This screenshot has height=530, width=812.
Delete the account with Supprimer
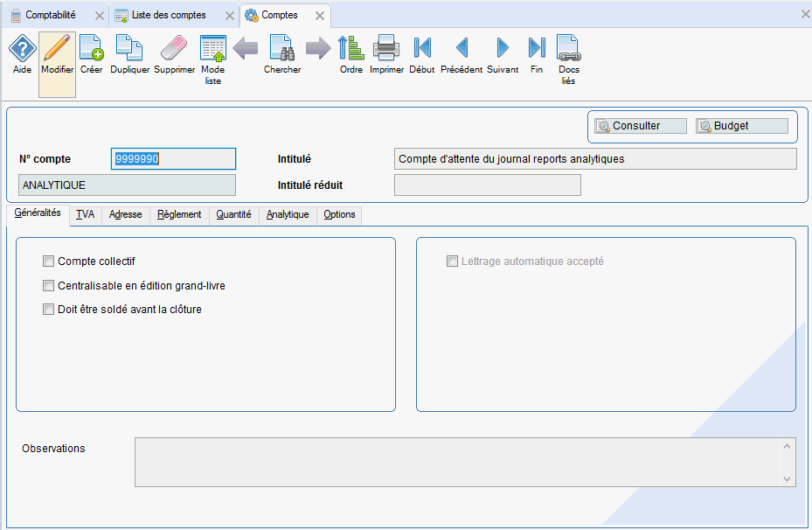pos(174,50)
